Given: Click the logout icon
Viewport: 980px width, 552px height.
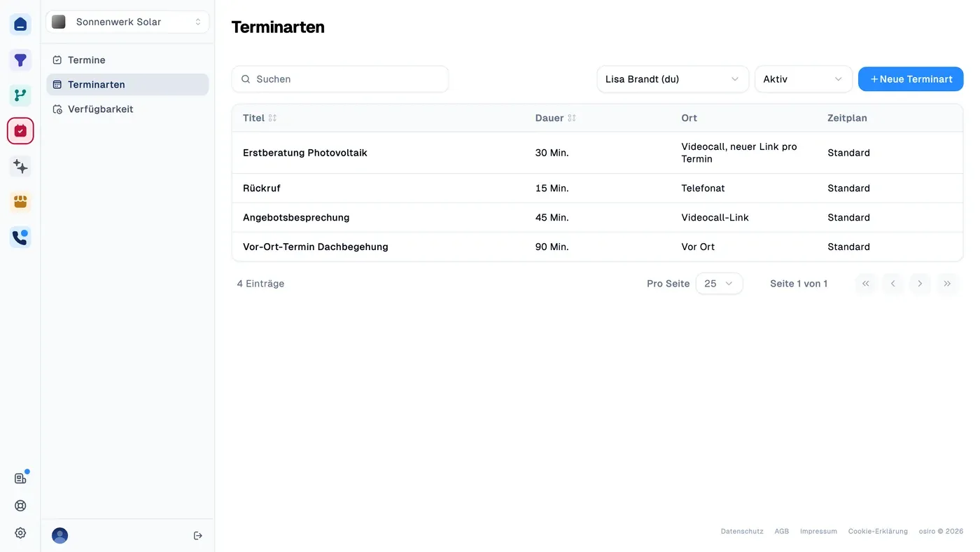Looking at the screenshot, I should pos(198,536).
